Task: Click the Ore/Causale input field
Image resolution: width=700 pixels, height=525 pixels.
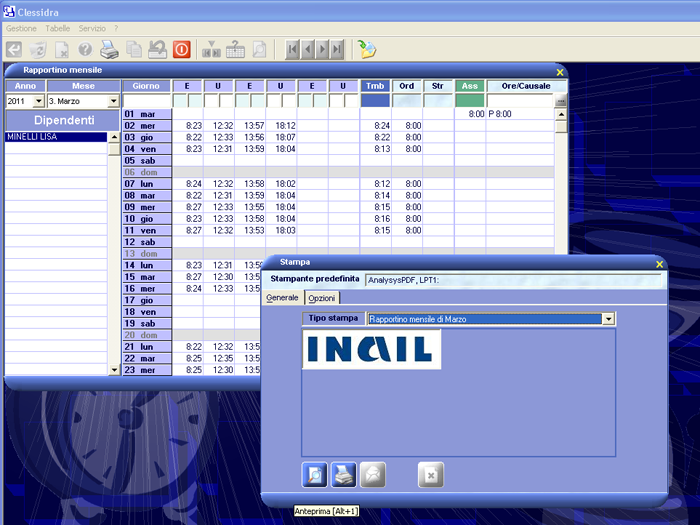Action: click(x=520, y=101)
